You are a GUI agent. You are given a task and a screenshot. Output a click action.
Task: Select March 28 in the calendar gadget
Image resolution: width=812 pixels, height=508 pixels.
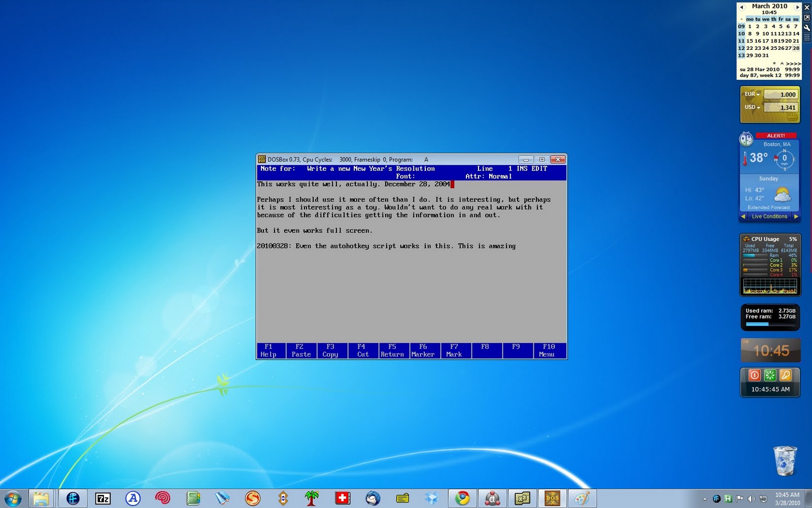(796, 48)
